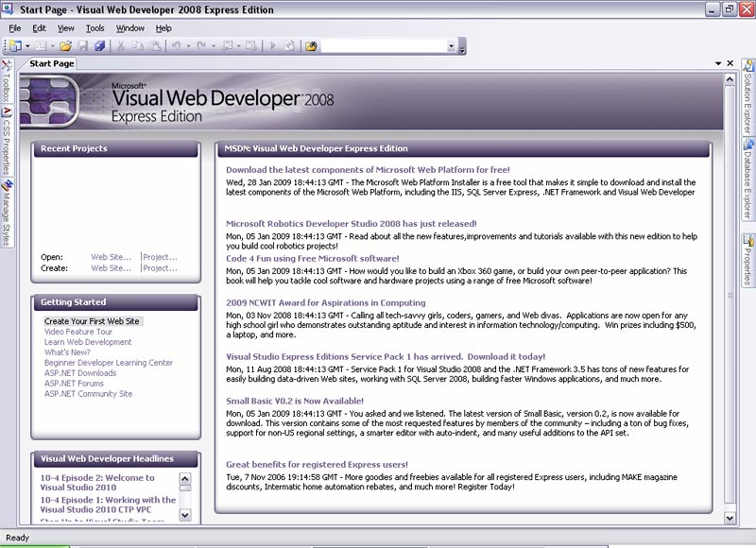Open the Window menu
Screen dimensions: 756x548
tap(130, 28)
